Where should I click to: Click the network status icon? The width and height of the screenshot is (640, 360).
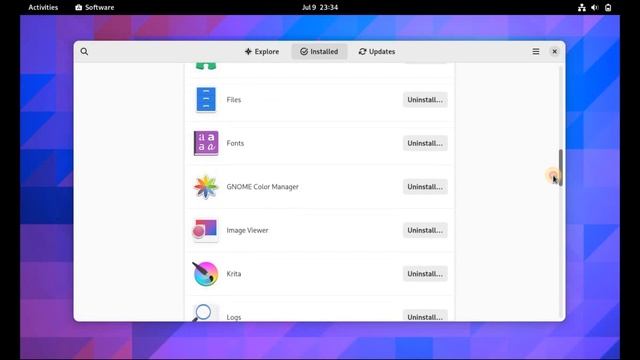click(x=582, y=7)
